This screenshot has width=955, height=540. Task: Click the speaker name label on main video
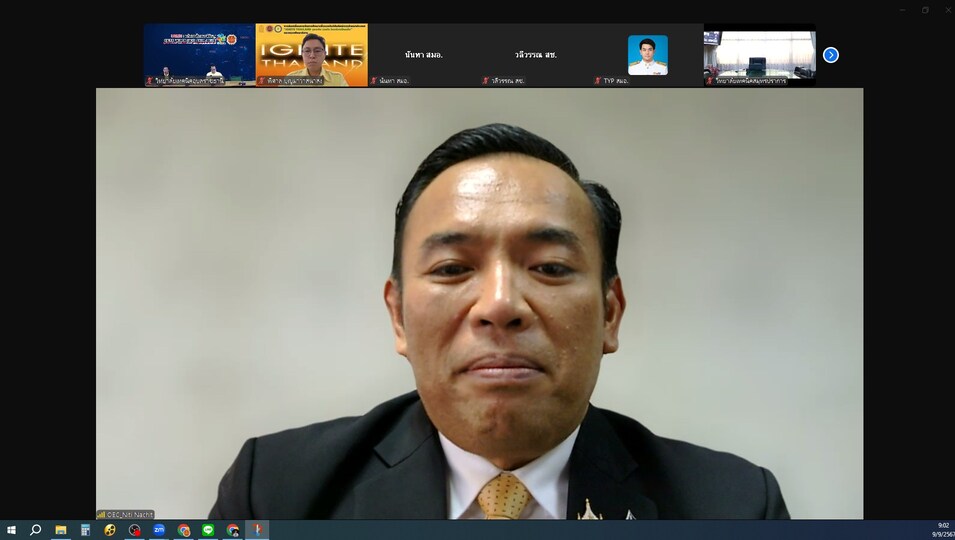127,514
